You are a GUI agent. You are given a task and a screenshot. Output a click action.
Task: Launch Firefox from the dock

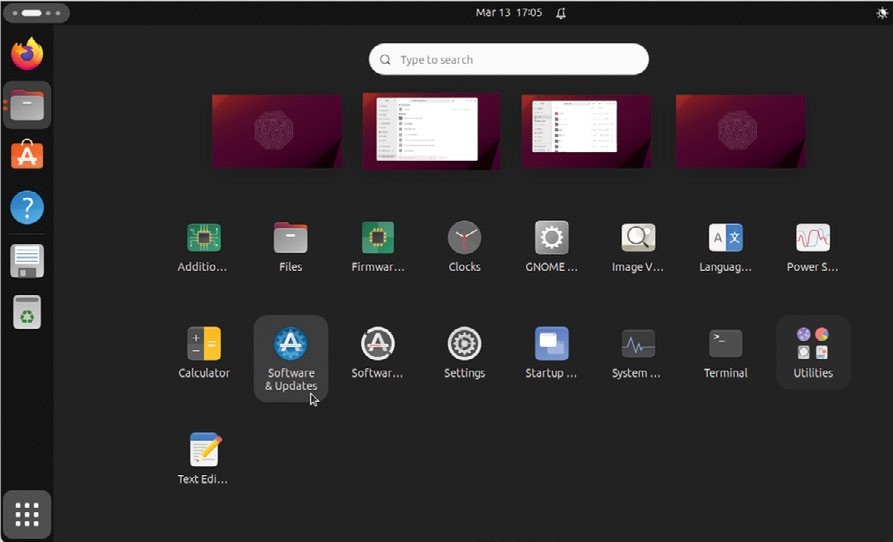pos(27,53)
